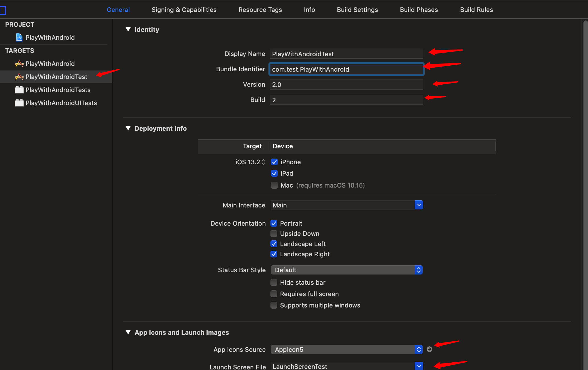Switch to Signing & Capabilities tab
Screen dimensions: 588x370
pos(184,10)
